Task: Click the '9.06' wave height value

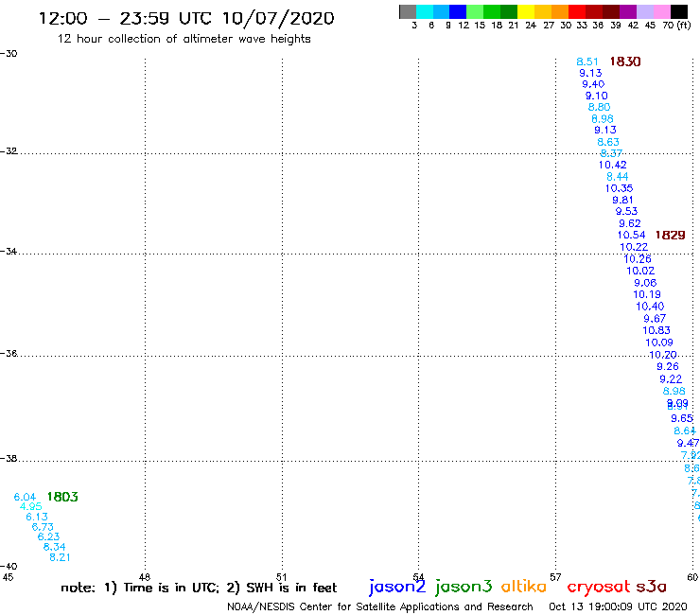Action: pyautogui.click(x=645, y=283)
